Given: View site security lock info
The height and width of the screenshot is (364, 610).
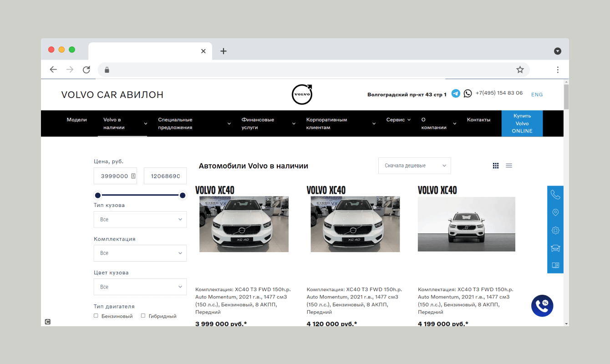Looking at the screenshot, I should click(107, 70).
